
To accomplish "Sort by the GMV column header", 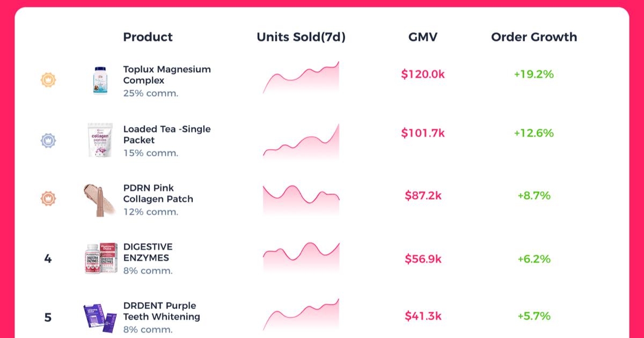I will tap(423, 37).
